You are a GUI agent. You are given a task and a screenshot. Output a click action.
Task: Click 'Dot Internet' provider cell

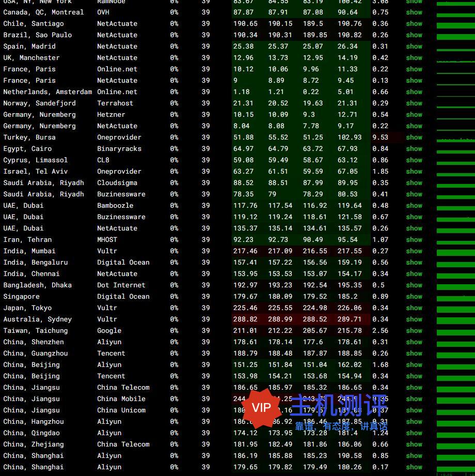(x=121, y=285)
